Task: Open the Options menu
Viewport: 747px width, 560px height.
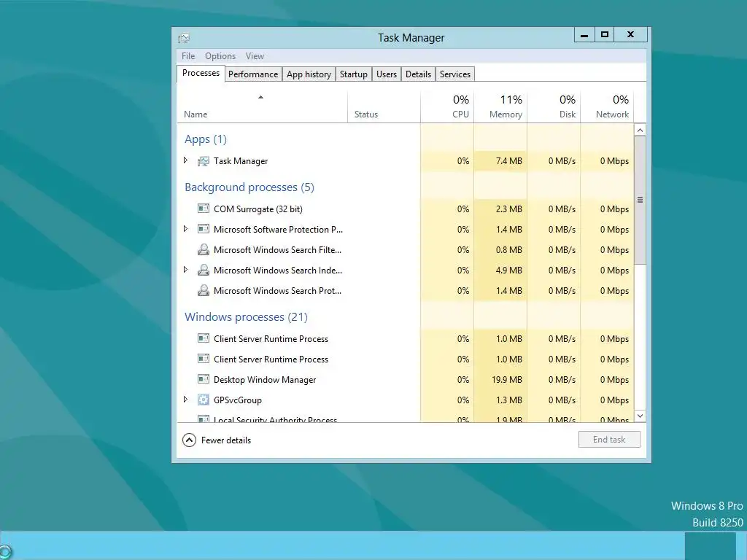Action: pyautogui.click(x=220, y=56)
